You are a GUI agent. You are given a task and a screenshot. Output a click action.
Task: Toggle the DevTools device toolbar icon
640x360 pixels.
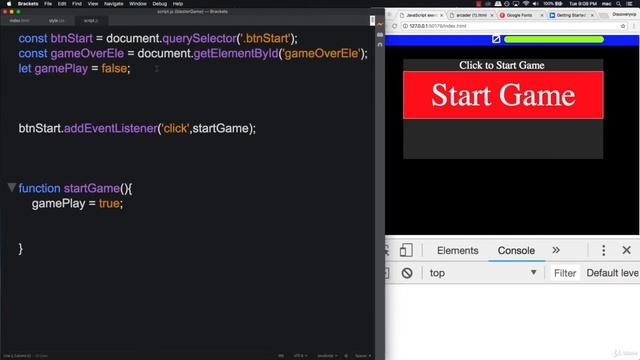[406, 250]
